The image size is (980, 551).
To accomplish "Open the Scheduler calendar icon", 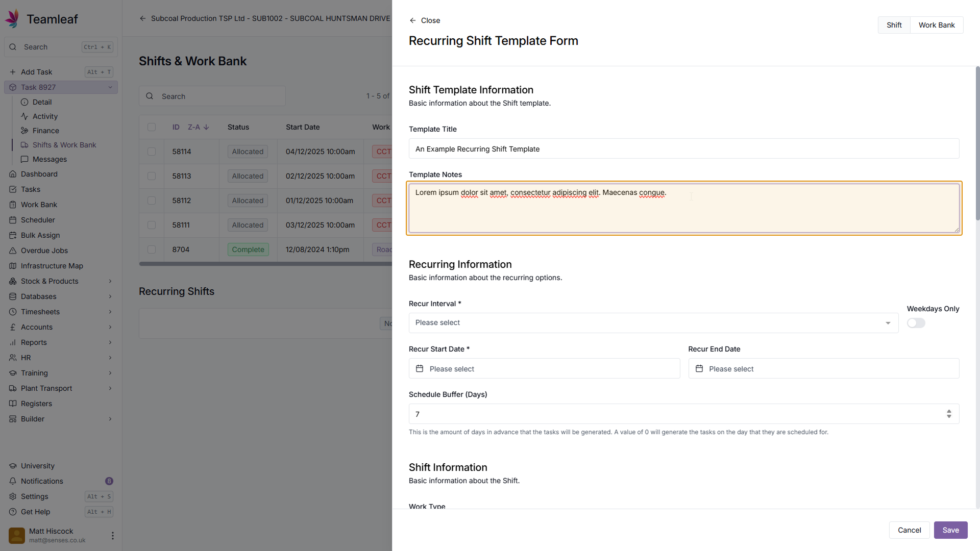I will [x=13, y=220].
